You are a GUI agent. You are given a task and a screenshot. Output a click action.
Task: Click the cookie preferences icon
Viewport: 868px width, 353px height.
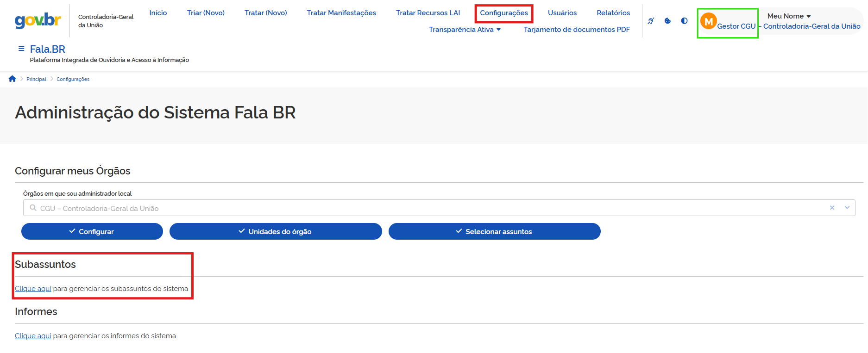point(667,21)
